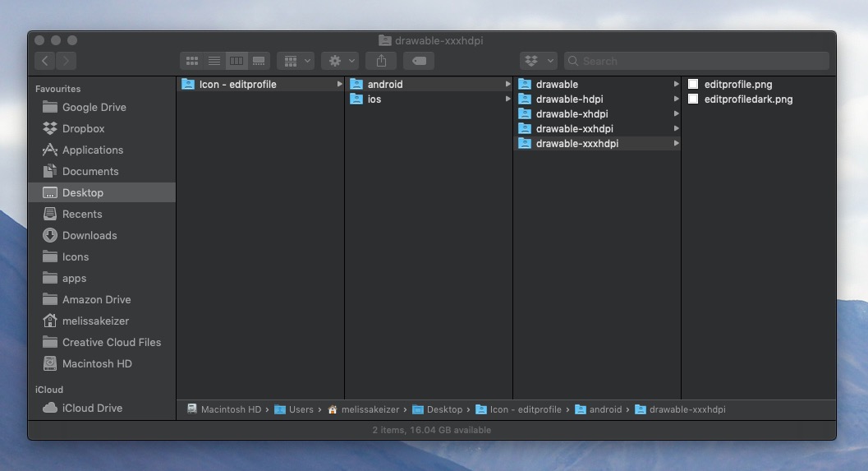Click Users in the path bar
The width and height of the screenshot is (868, 471).
pyautogui.click(x=294, y=409)
